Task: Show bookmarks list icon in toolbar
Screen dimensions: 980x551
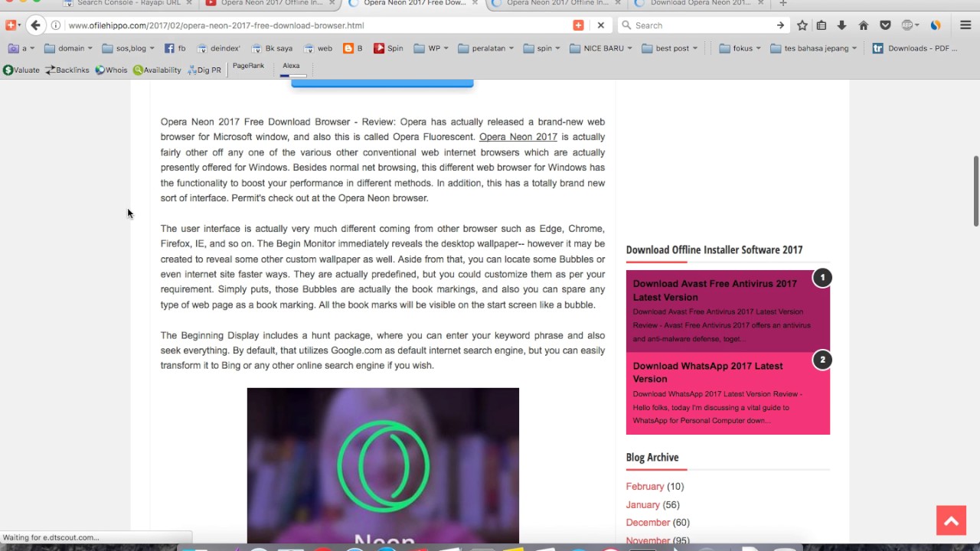Action: (822, 25)
